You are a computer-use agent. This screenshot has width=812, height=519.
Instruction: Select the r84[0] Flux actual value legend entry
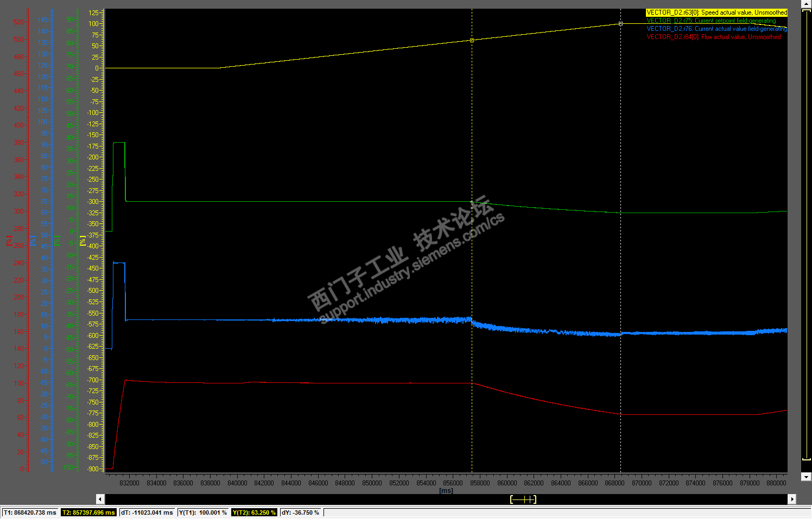tap(714, 37)
